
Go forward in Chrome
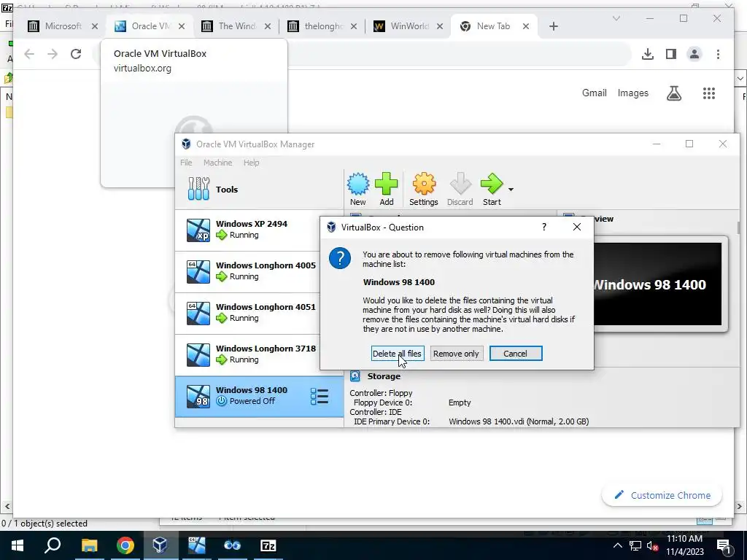pos(53,54)
